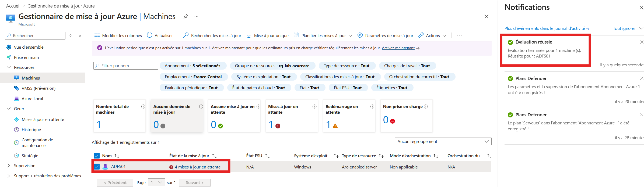Uncheck the ADFS01 row checkbox
Screen dimensions: 644x187
97,167
